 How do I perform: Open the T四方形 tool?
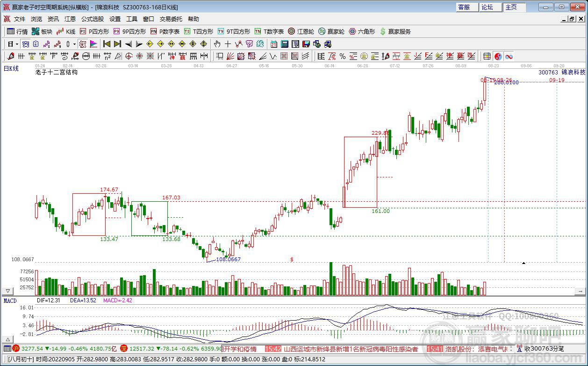[198, 31]
